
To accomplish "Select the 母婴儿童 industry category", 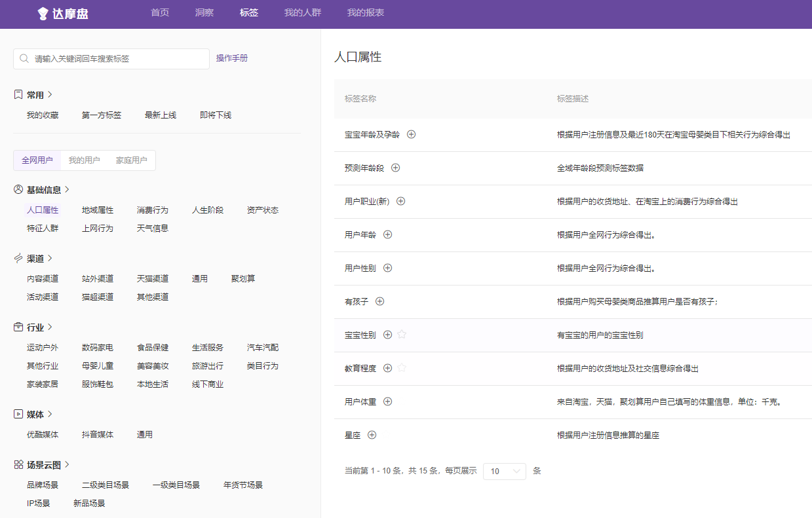I will pyautogui.click(x=98, y=366).
